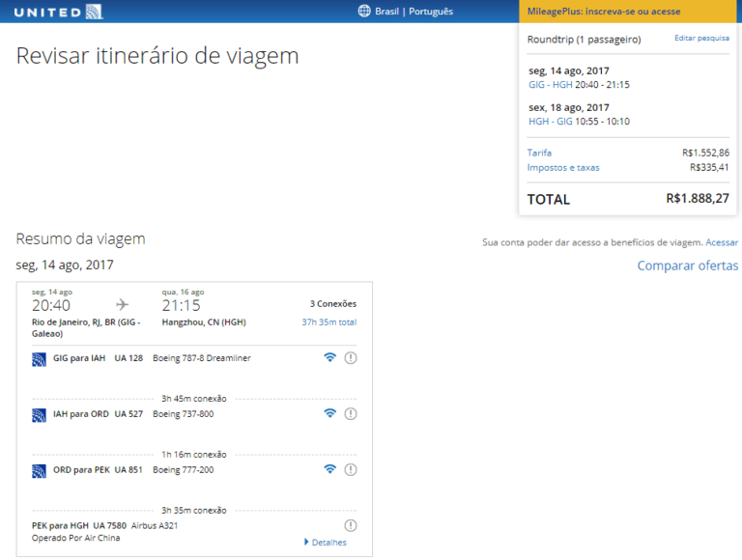Click Editar pesquisa link
This screenshot has width=742, height=560.
(701, 39)
